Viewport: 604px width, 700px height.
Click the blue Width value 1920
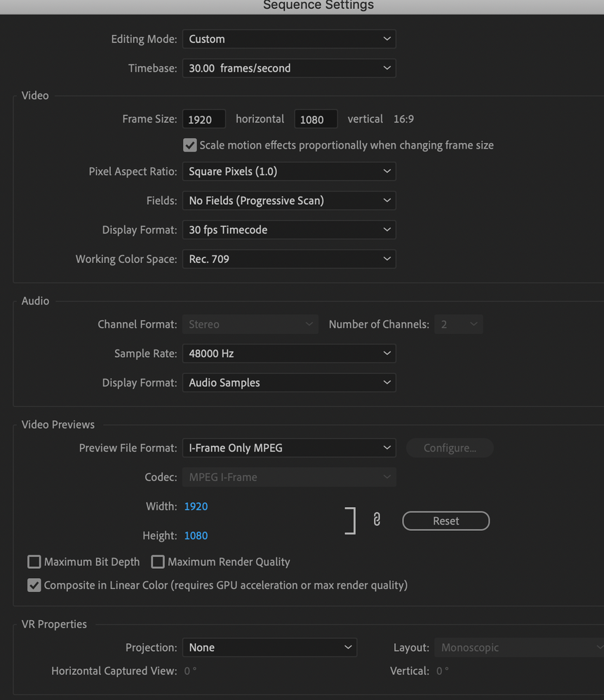pyautogui.click(x=196, y=506)
